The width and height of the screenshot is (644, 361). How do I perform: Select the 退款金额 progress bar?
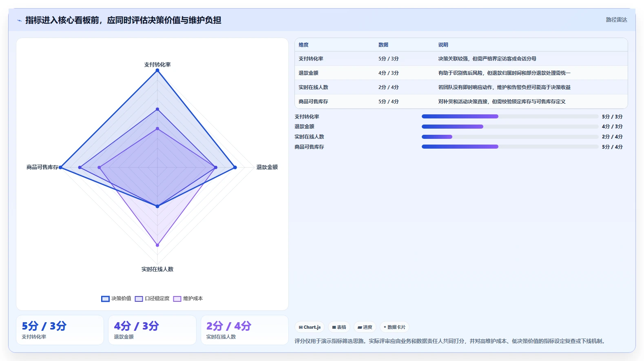[x=510, y=127]
